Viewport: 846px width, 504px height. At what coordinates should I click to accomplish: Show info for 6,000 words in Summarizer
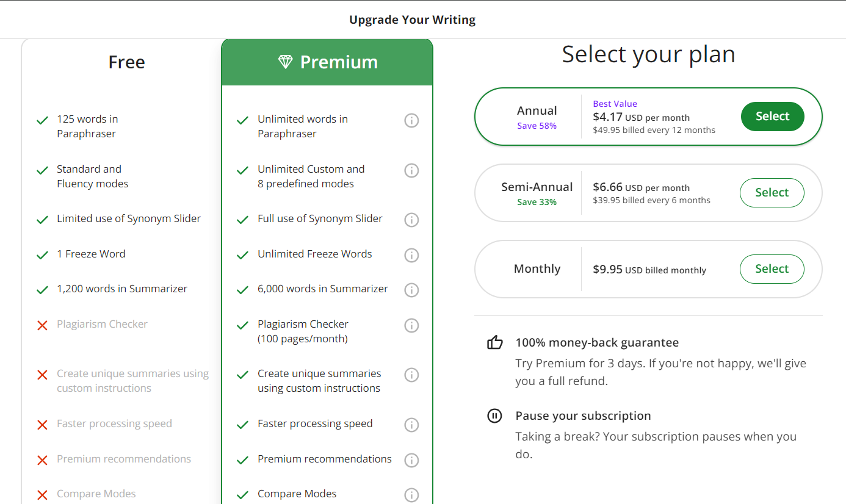tap(412, 290)
